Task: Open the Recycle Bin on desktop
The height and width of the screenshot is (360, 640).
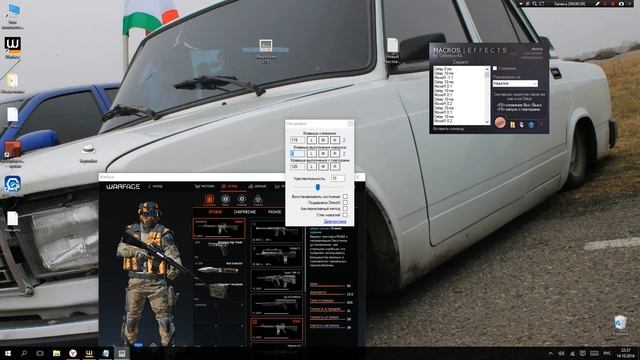Action: (x=620, y=325)
